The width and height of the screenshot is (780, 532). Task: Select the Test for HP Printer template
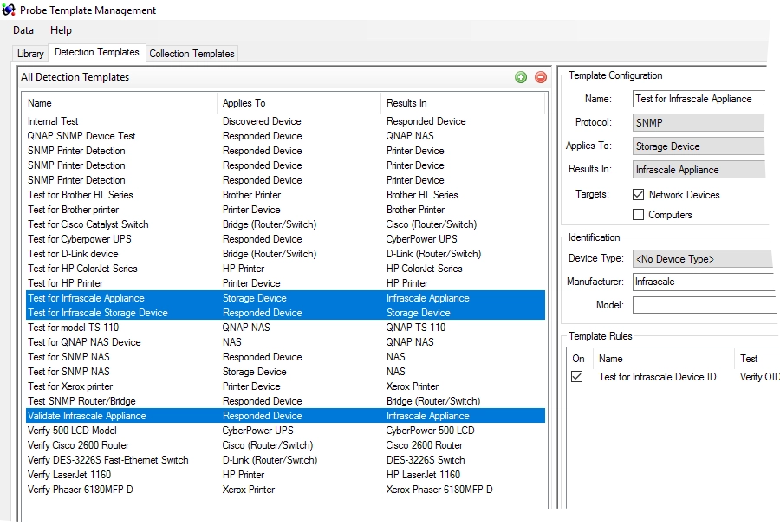click(x=285, y=283)
